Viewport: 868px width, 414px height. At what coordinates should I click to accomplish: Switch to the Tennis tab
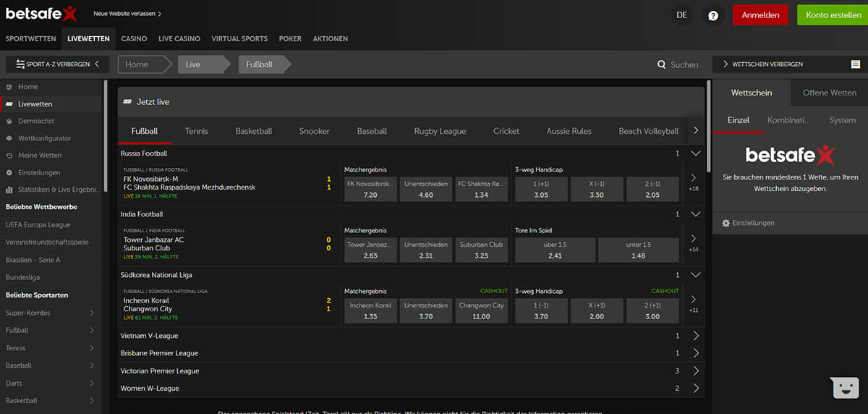click(197, 131)
